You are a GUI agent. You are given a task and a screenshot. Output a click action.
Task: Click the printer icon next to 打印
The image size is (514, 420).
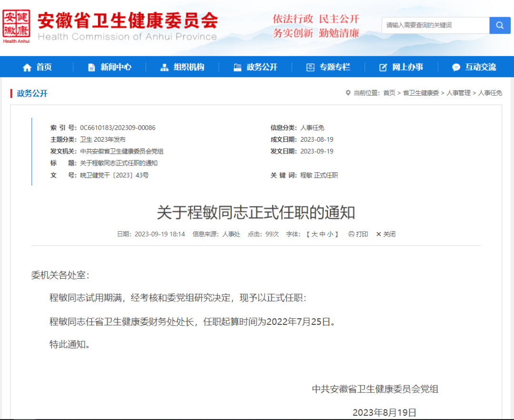pos(351,234)
